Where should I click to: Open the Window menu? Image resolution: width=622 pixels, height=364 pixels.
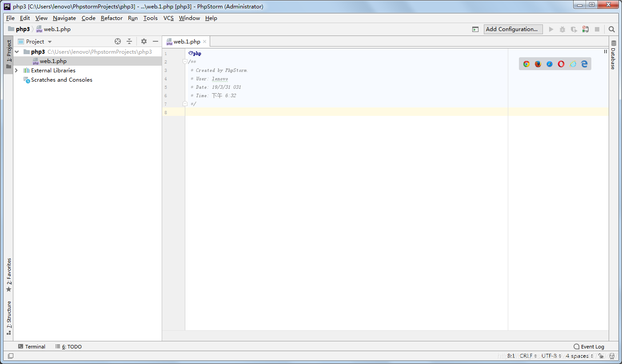(190, 18)
